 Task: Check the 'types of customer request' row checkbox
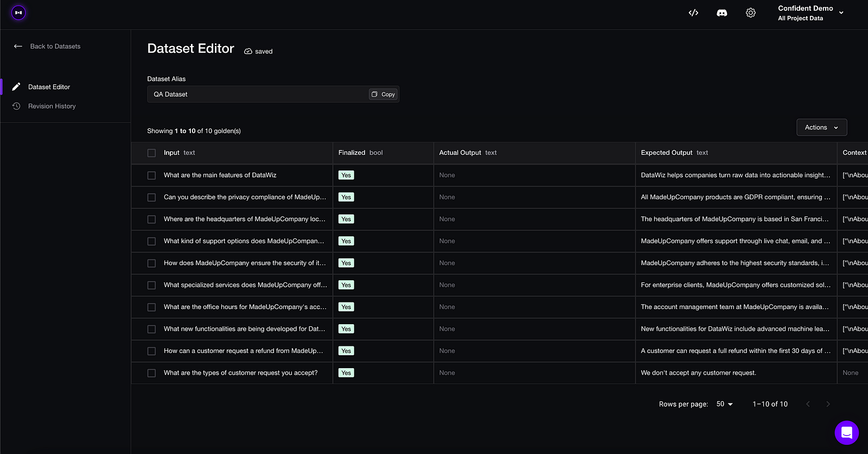coord(151,373)
